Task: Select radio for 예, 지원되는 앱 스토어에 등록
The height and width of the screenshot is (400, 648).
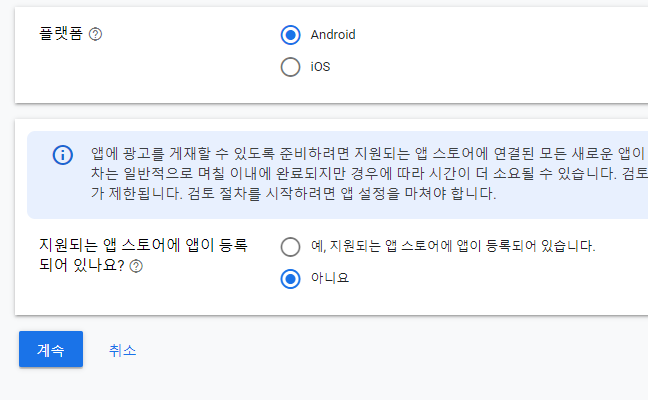Action: tap(291, 247)
